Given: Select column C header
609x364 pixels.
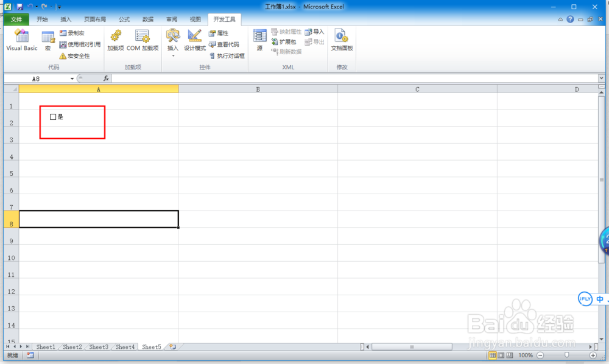Looking at the screenshot, I should pyautogui.click(x=418, y=89).
